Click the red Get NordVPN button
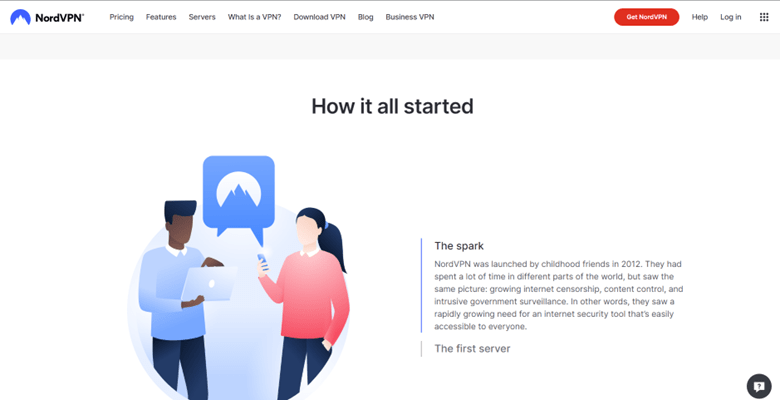 [646, 17]
